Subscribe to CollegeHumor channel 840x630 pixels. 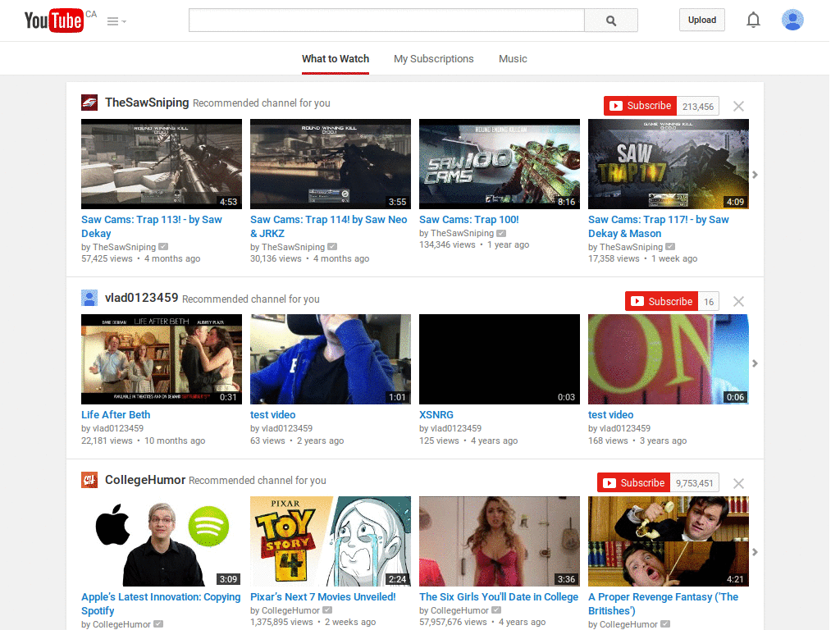pos(634,483)
